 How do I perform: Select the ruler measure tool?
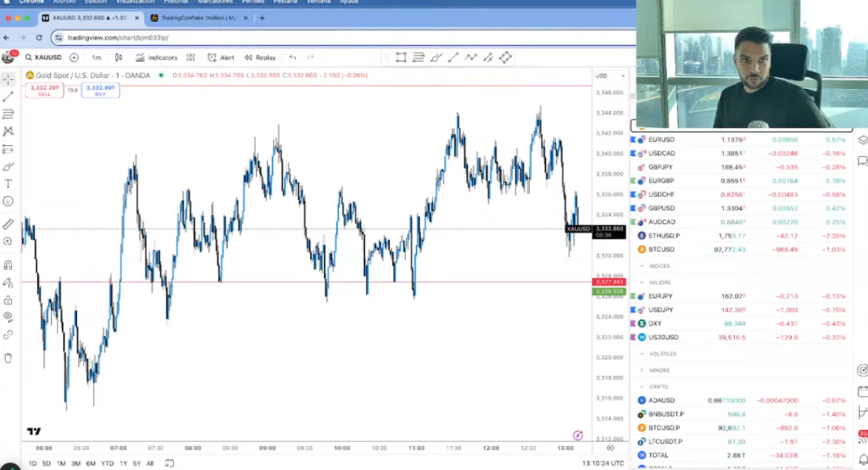8,225
